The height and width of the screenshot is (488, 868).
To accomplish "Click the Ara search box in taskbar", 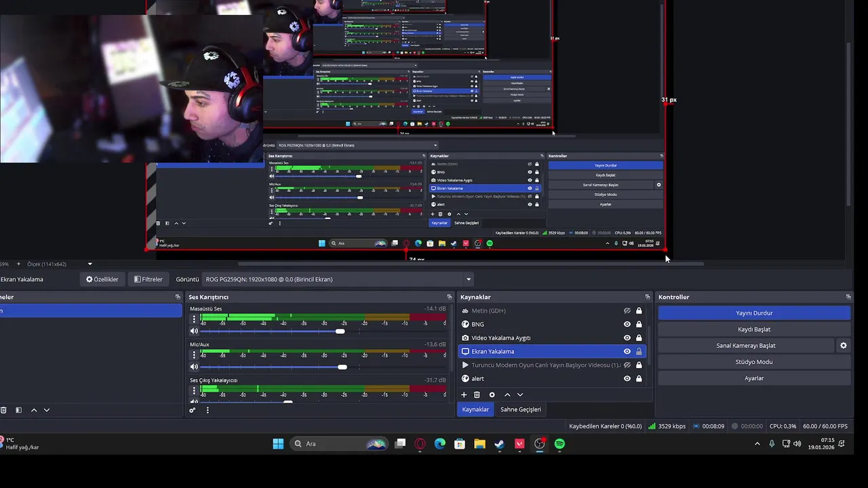I will [339, 444].
